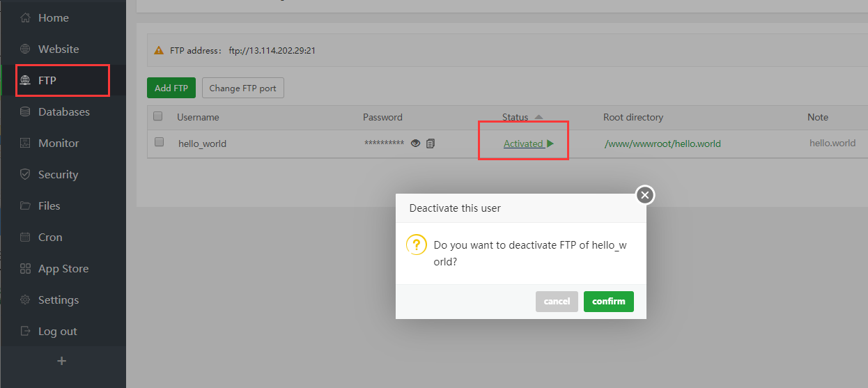Viewport: 868px width, 388px height.
Task: Click the App Store grid icon
Action: 26,269
